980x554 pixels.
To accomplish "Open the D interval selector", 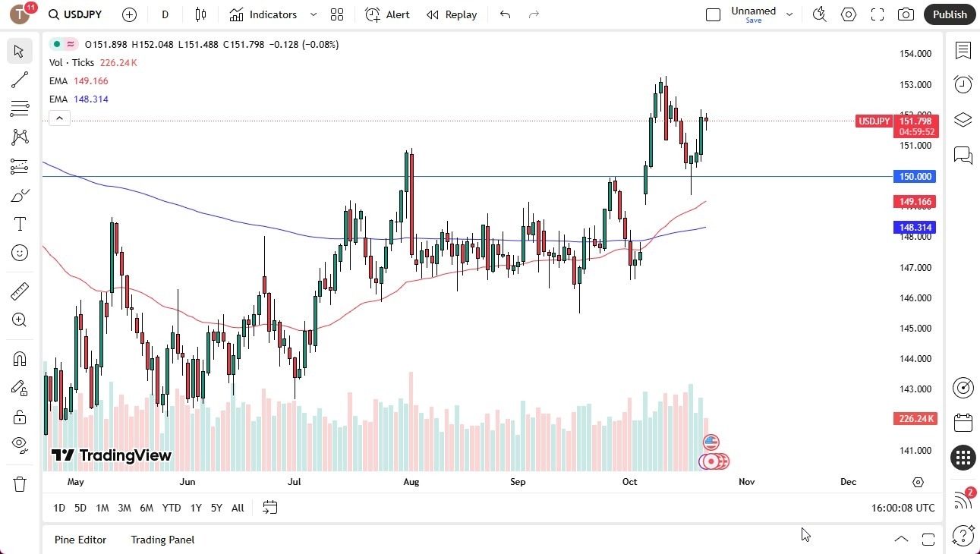I will [x=164, y=14].
